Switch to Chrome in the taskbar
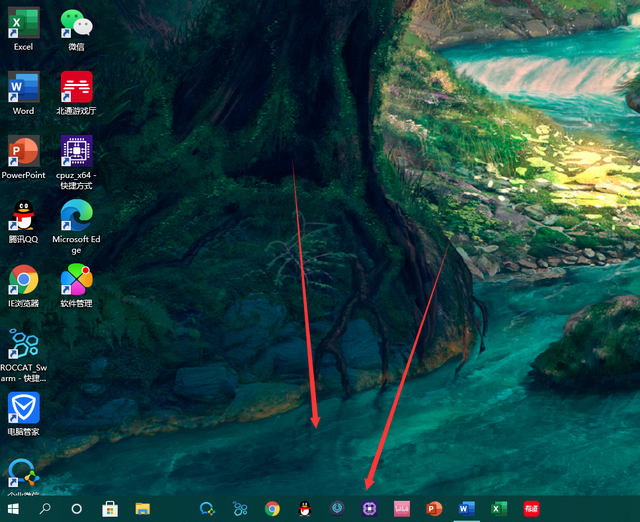This screenshot has width=640, height=522. [x=272, y=509]
